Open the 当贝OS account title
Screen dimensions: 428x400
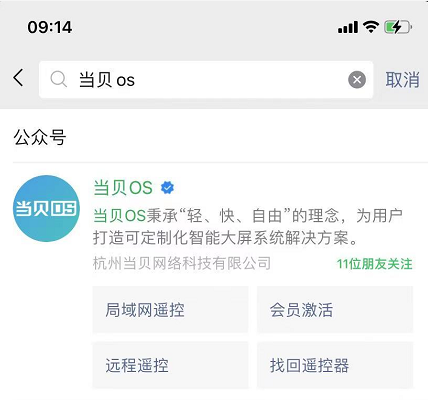[x=123, y=187]
